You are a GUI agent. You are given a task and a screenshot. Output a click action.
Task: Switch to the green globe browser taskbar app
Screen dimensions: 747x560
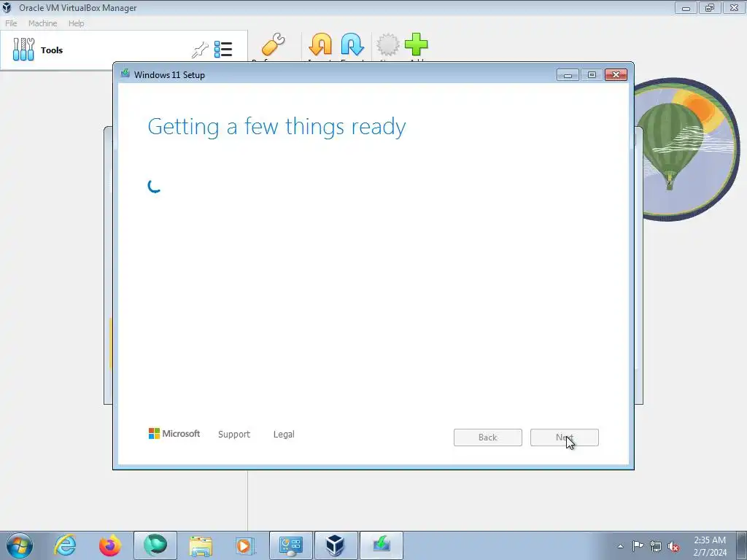155,545
